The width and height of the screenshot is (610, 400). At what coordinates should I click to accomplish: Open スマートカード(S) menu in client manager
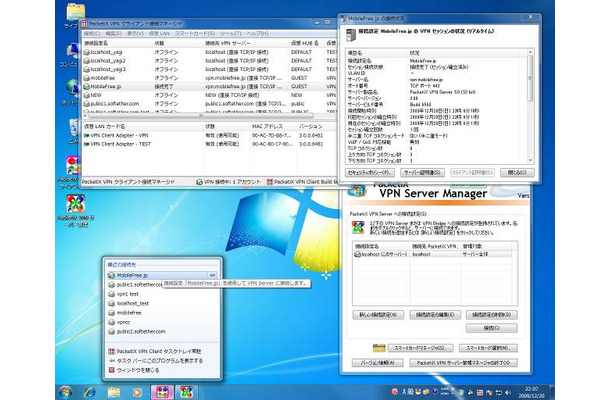195,34
